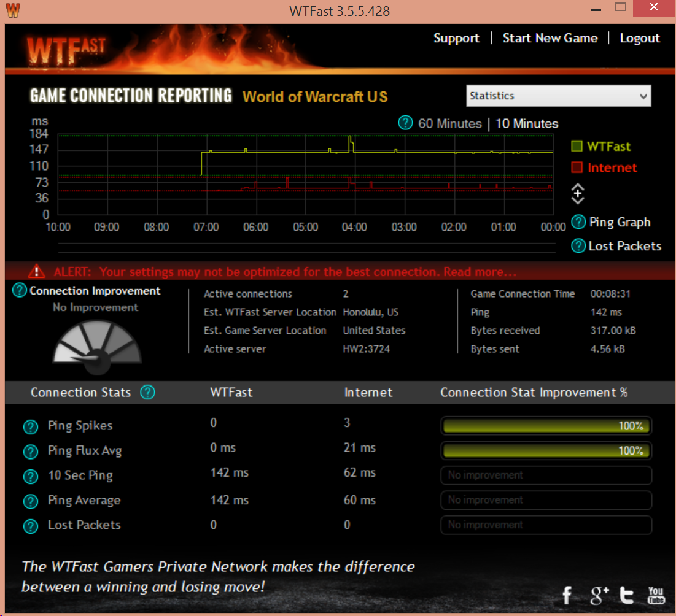676x616 pixels.
Task: Select Game Connection Time 00:08:31 value
Action: pyautogui.click(x=610, y=294)
